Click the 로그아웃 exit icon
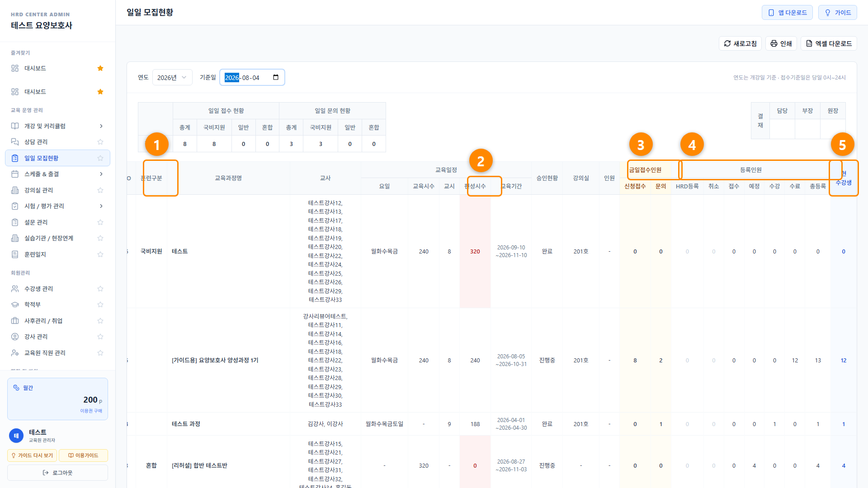868x488 pixels. click(x=46, y=473)
